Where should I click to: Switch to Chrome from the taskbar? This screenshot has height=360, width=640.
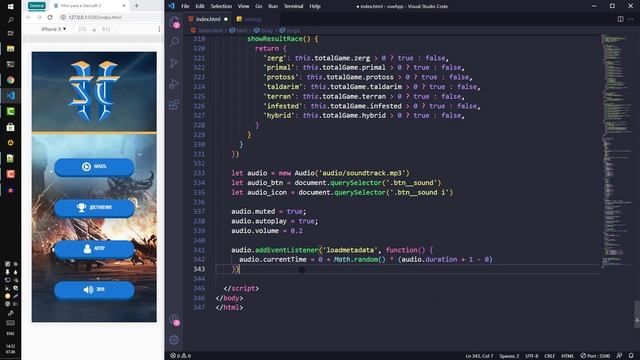[11, 80]
